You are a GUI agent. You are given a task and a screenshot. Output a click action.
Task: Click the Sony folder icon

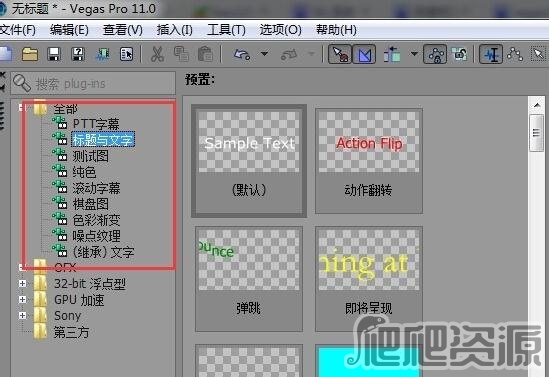[40, 315]
